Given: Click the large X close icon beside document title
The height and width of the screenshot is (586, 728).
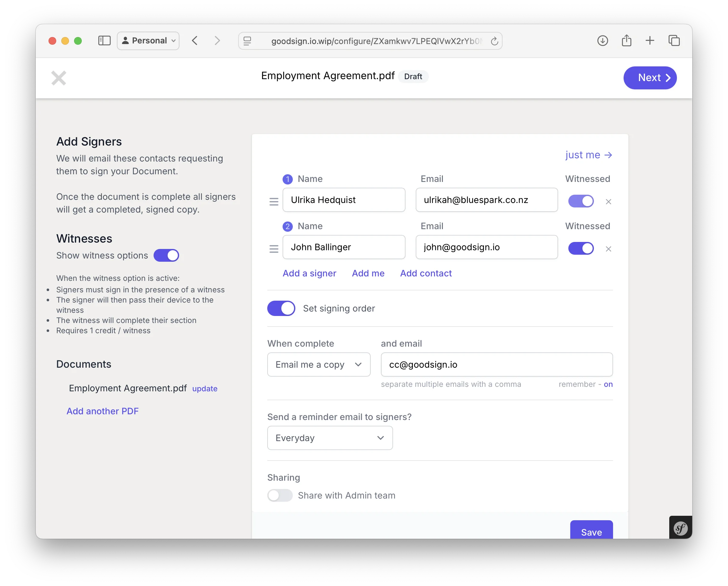Looking at the screenshot, I should coord(59,78).
